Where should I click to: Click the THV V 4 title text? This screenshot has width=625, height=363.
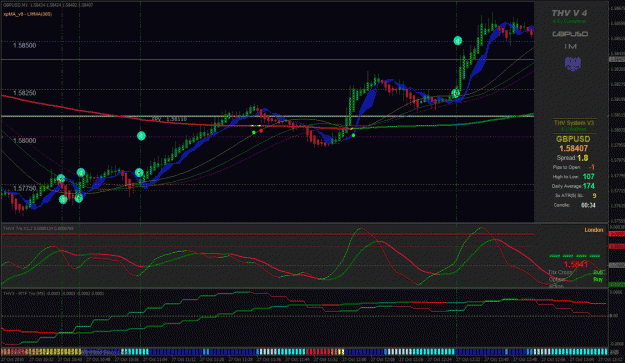click(x=569, y=14)
